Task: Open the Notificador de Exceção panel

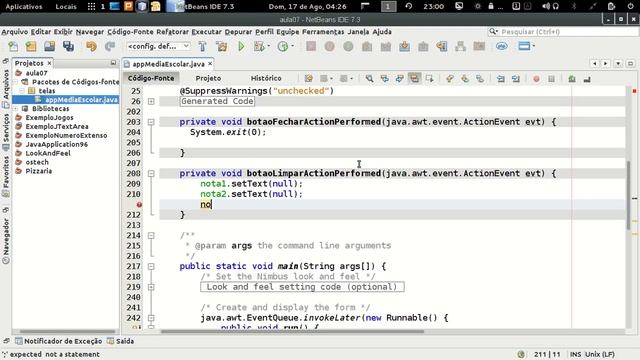Action: pyautogui.click(x=58, y=341)
